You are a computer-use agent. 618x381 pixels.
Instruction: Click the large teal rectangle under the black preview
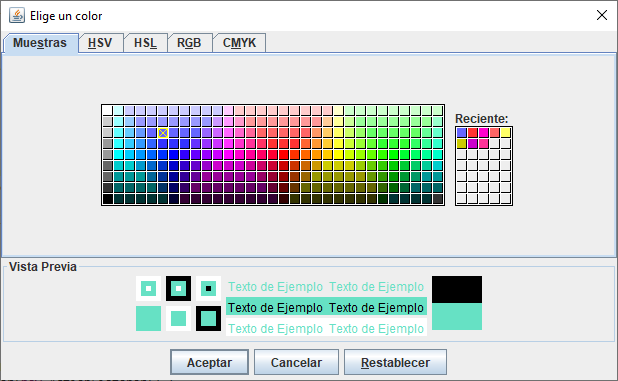[x=457, y=316]
